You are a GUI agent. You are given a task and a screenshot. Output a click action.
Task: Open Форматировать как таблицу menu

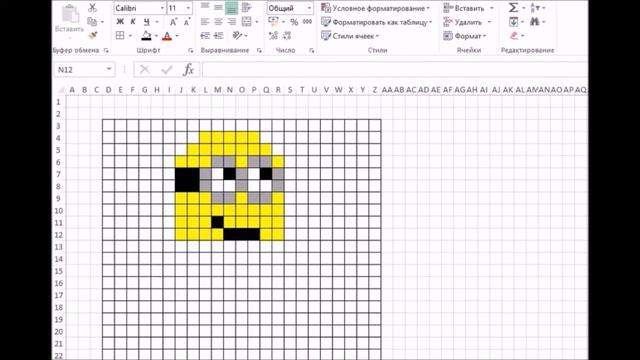pyautogui.click(x=377, y=22)
